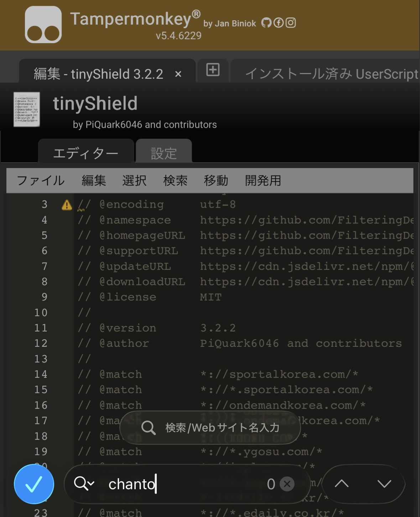Click the @homepageURL line
Screen dimensions: 420x517
[x=245, y=235]
